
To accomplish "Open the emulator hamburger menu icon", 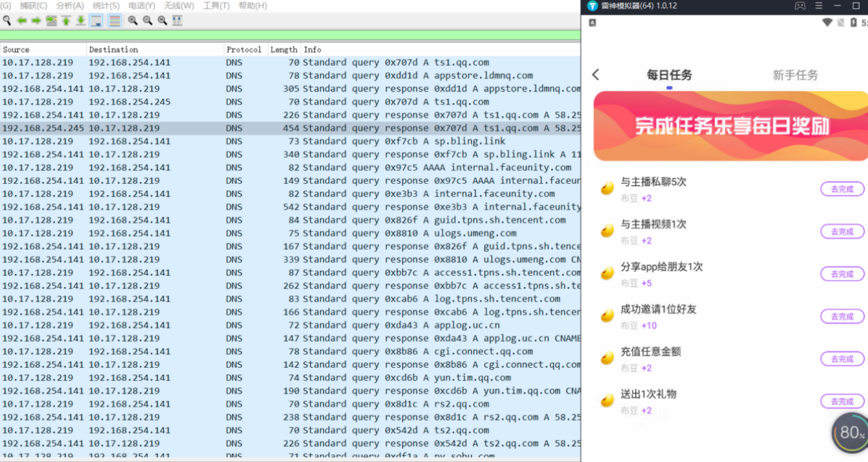I will 818,6.
